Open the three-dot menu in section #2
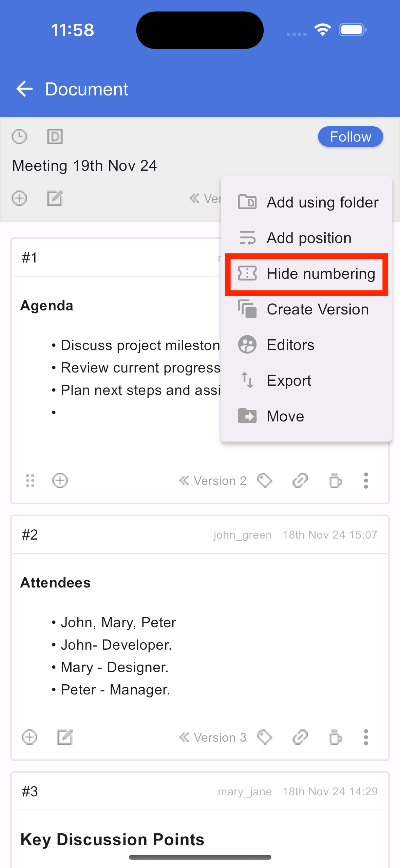This screenshot has height=868, width=400. point(366,737)
